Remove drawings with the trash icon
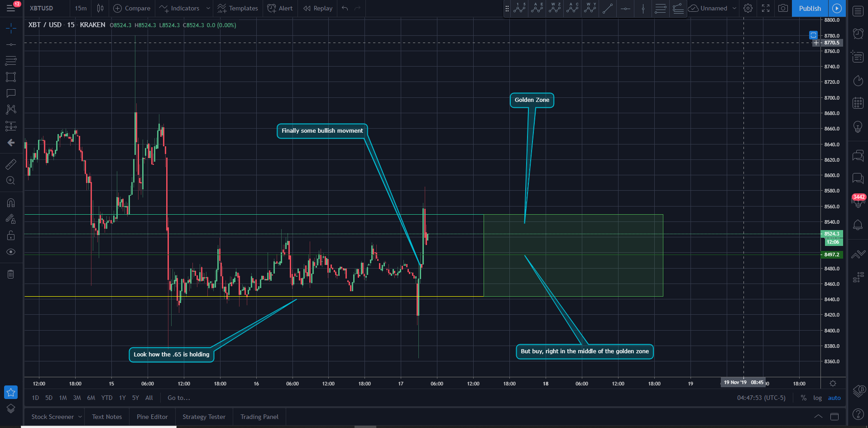 11,274
